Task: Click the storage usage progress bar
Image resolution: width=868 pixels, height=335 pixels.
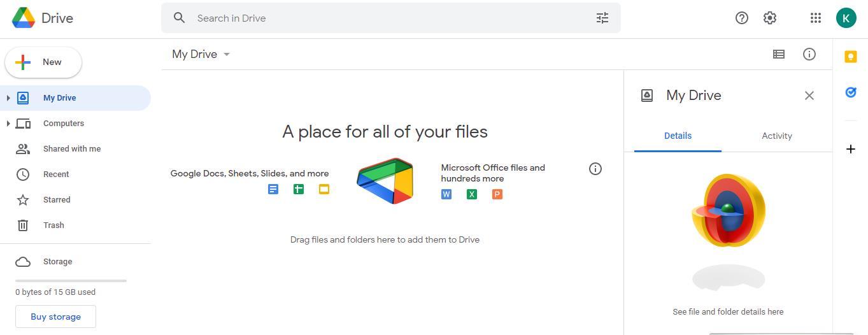Action: 71,280
